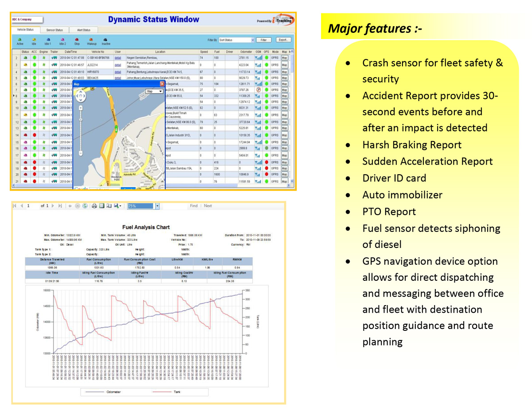Go to previous report page
The width and height of the screenshot is (532, 416).
pyautogui.click(x=21, y=206)
